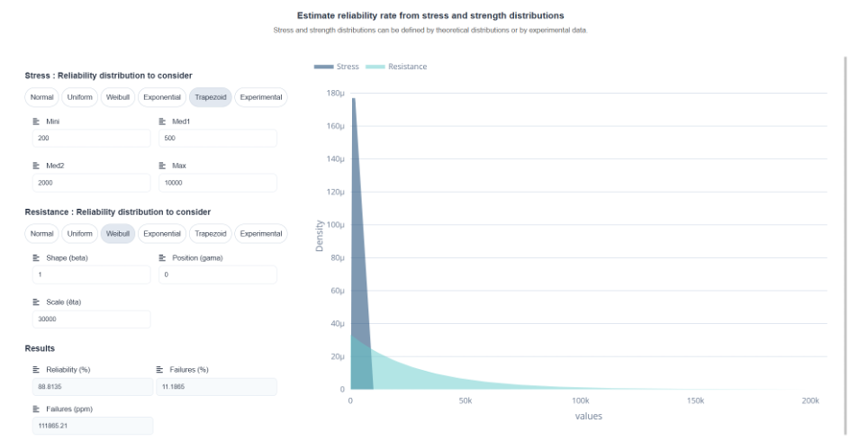The width and height of the screenshot is (868, 441).
Task: Select Experimental option for Stress
Action: (261, 97)
